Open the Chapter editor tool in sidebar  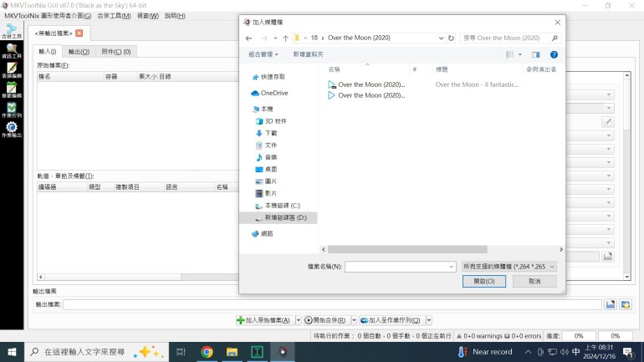click(x=12, y=90)
